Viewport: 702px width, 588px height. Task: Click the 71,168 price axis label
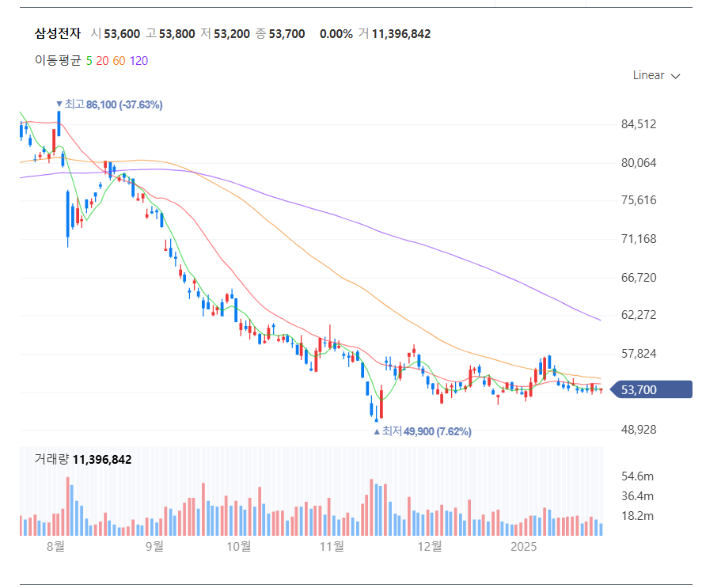point(639,239)
